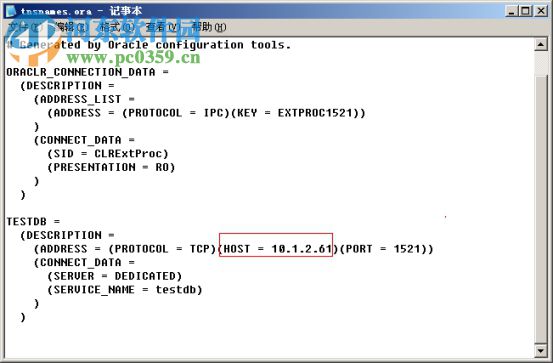The height and width of the screenshot is (363, 554).
Task: Click the Notepad icon in title bar
Action: [11, 11]
